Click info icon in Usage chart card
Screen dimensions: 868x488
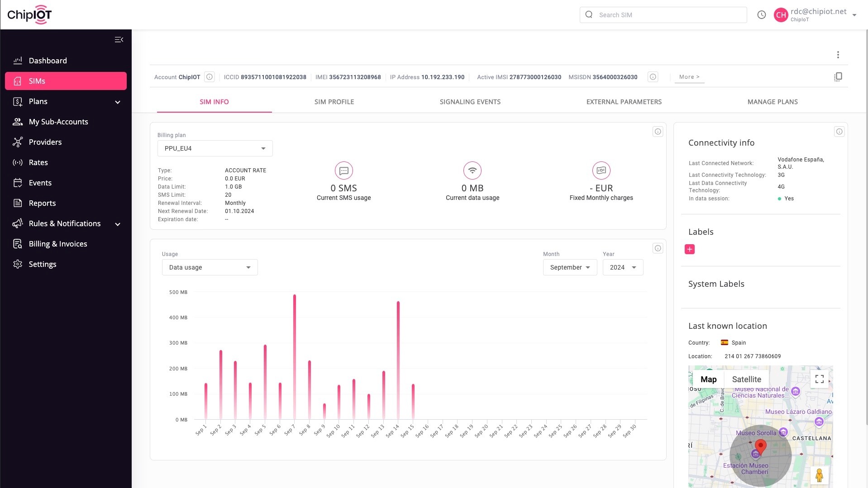(x=658, y=248)
